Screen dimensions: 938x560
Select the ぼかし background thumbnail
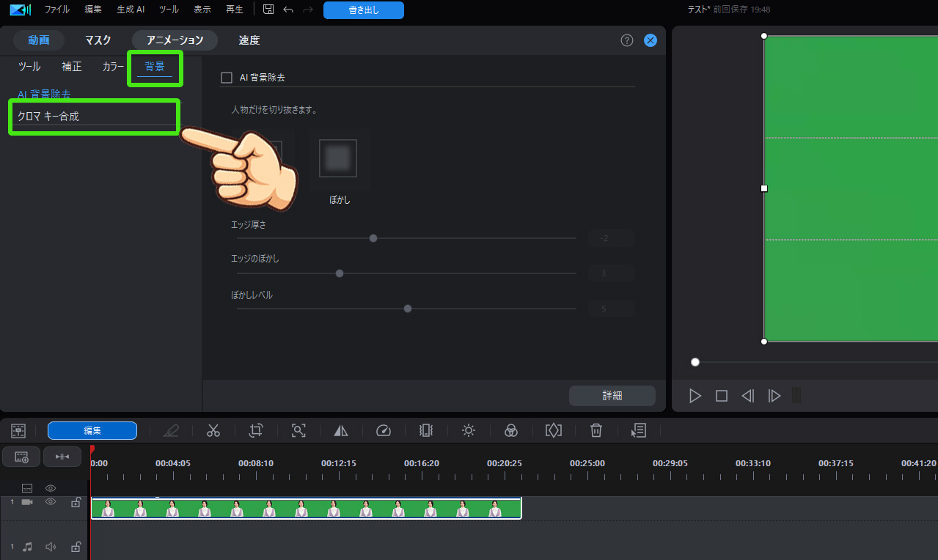tap(338, 158)
